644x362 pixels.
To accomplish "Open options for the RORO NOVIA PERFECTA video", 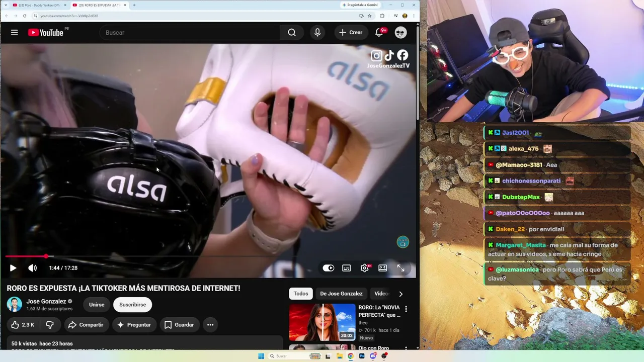I will coord(406,309).
